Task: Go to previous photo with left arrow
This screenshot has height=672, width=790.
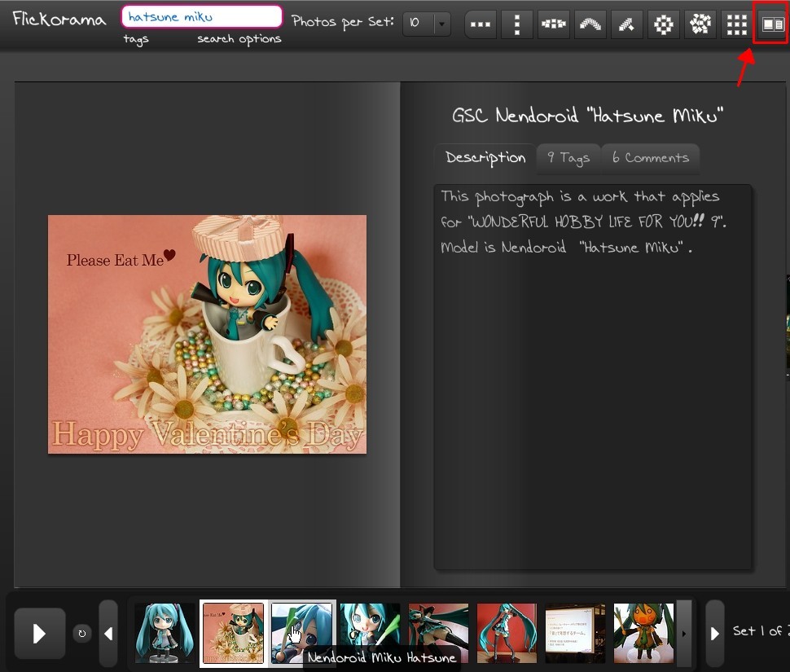Action: pos(108,633)
